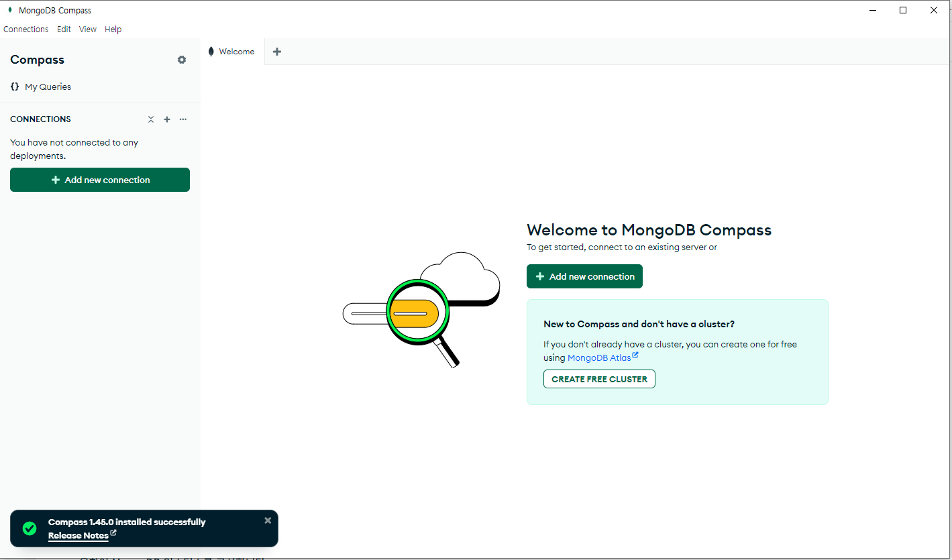Open the Edit menu
Screen dimensions: 952x560
[x=64, y=30]
